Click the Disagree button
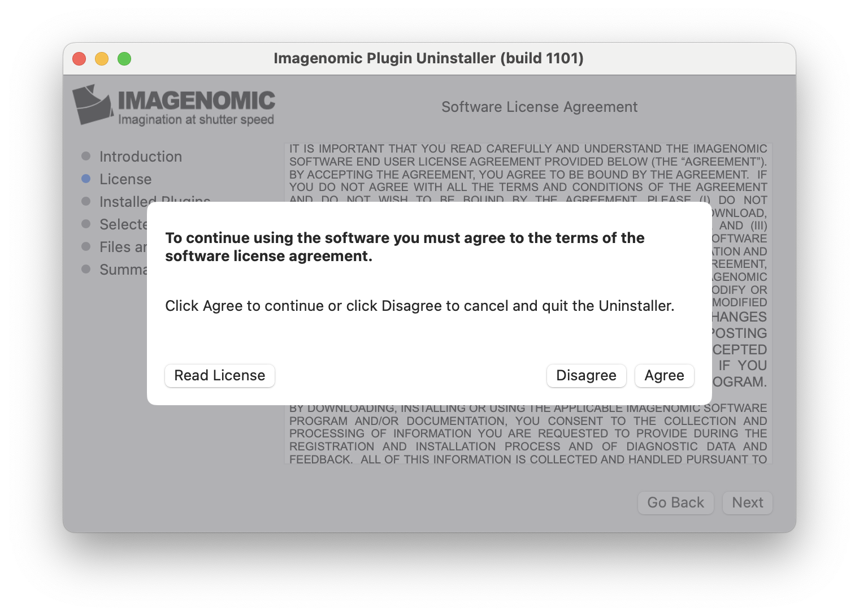Image resolution: width=859 pixels, height=616 pixels. click(587, 376)
